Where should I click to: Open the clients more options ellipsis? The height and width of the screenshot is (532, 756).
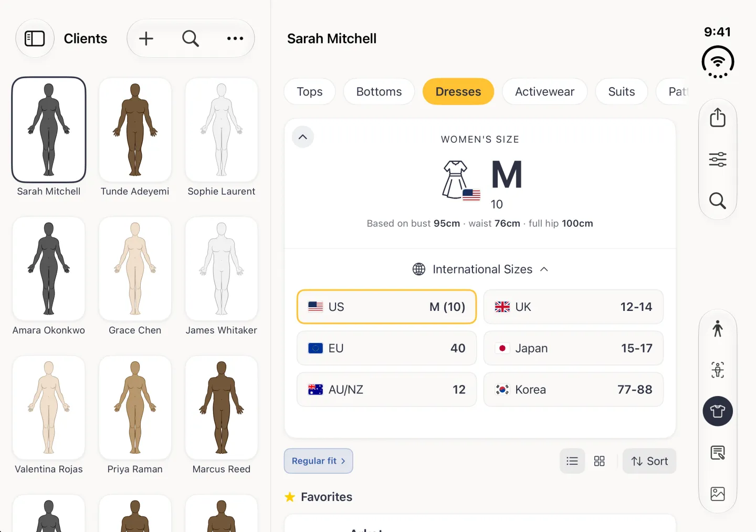click(235, 38)
